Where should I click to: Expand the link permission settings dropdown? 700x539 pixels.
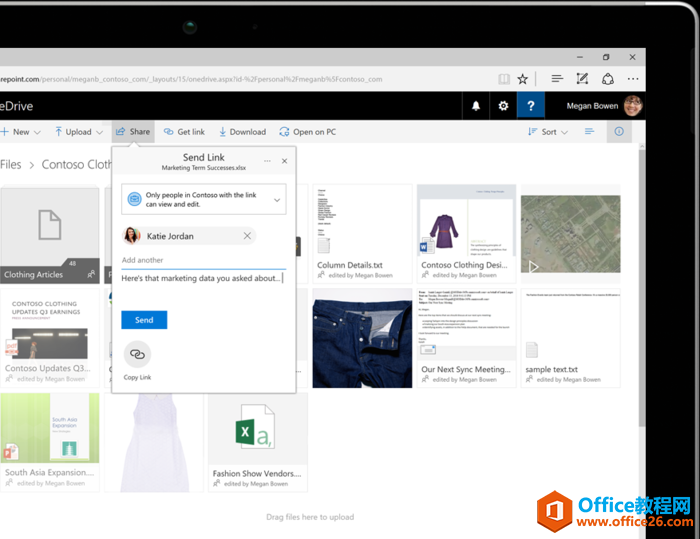(x=277, y=200)
